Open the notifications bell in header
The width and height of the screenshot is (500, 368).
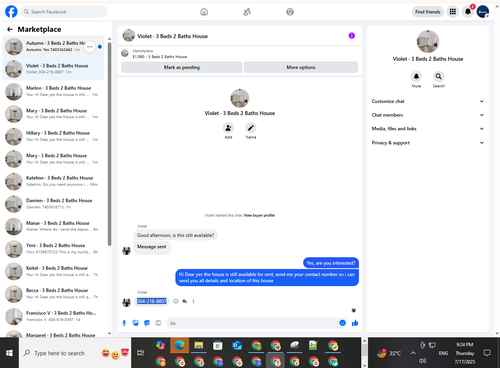point(468,12)
